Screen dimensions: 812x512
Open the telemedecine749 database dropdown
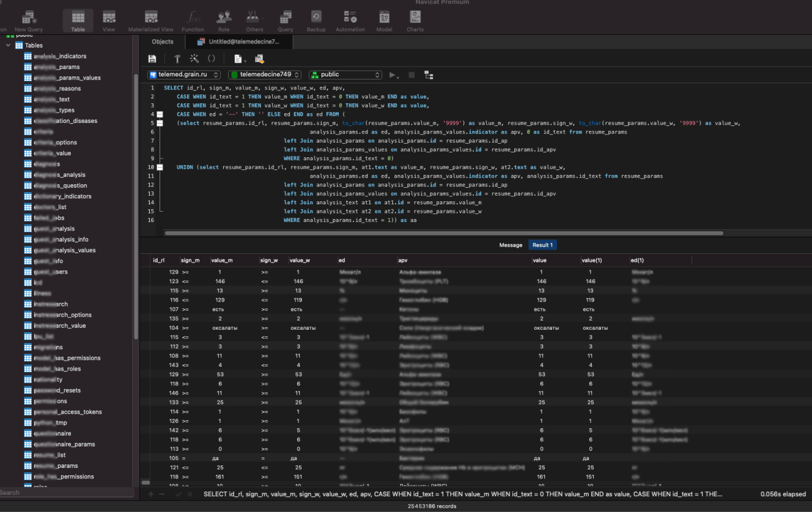coord(265,75)
